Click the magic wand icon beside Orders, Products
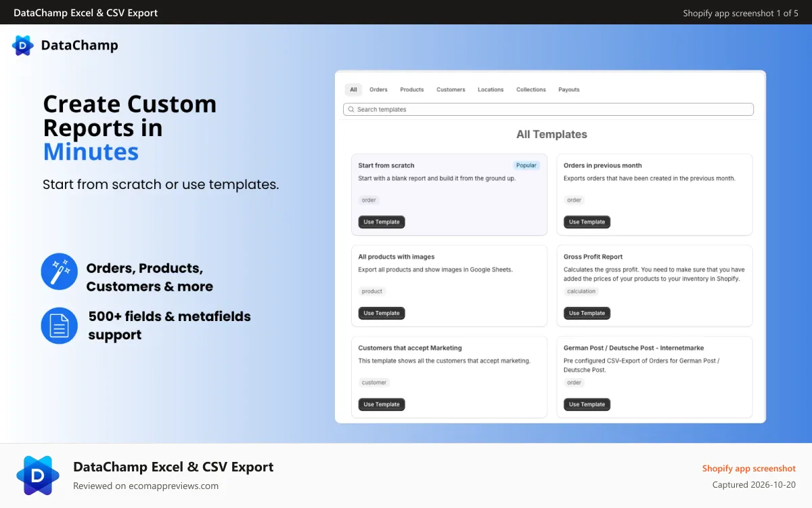The image size is (812, 508). coord(60,272)
